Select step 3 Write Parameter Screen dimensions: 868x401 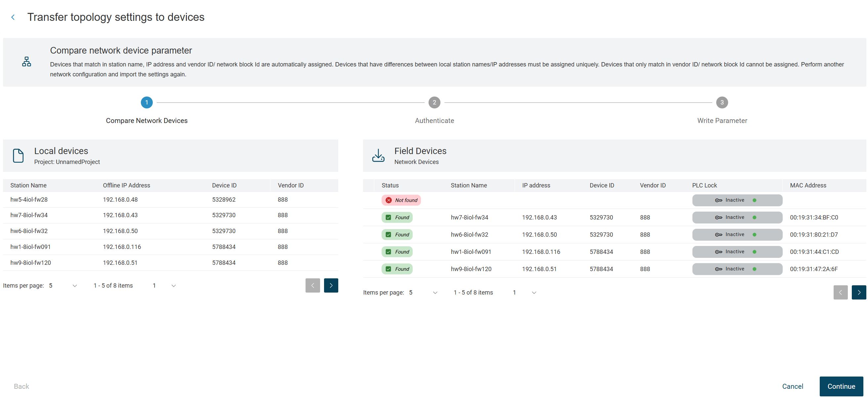click(722, 102)
